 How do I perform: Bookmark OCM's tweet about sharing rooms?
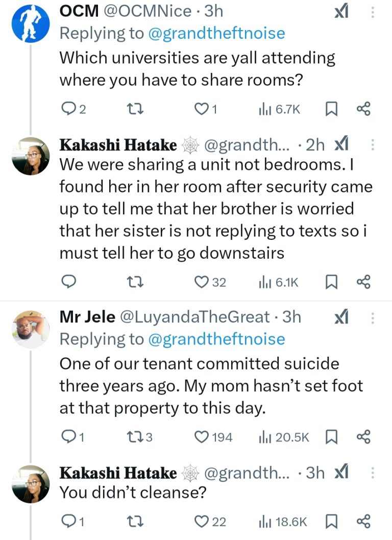tap(331, 109)
